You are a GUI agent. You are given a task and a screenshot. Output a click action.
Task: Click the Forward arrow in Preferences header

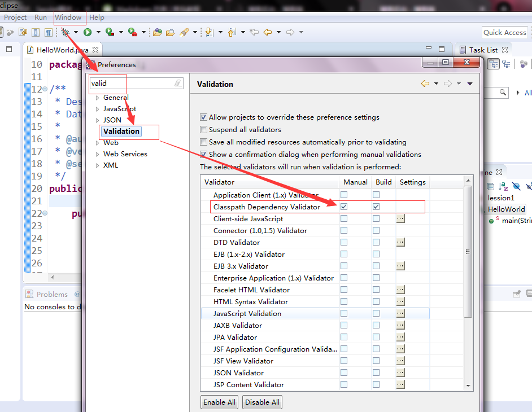(448, 84)
